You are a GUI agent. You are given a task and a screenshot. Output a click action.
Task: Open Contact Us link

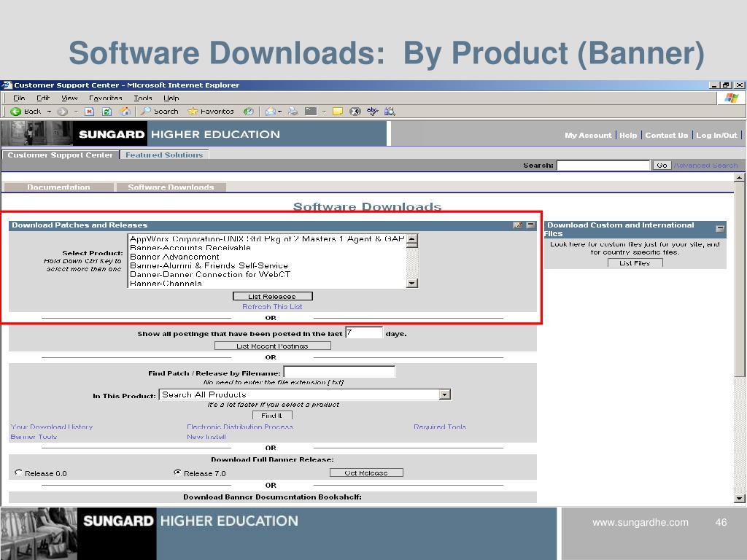pyautogui.click(x=667, y=135)
